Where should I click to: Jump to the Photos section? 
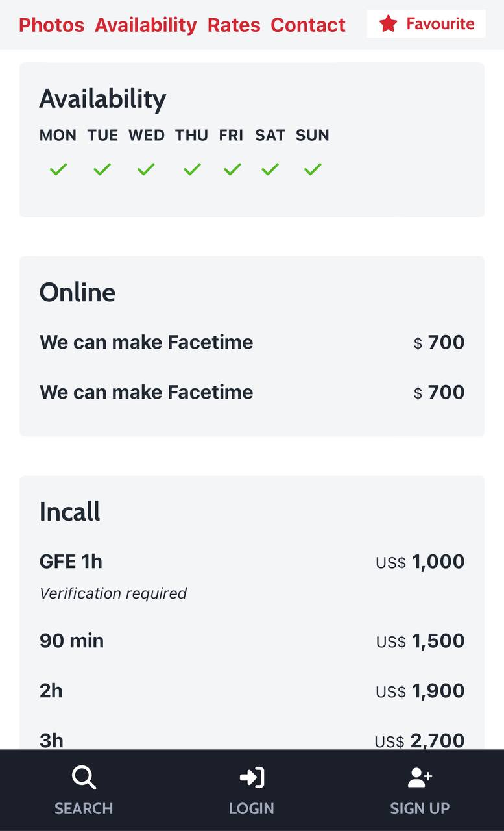tap(51, 25)
